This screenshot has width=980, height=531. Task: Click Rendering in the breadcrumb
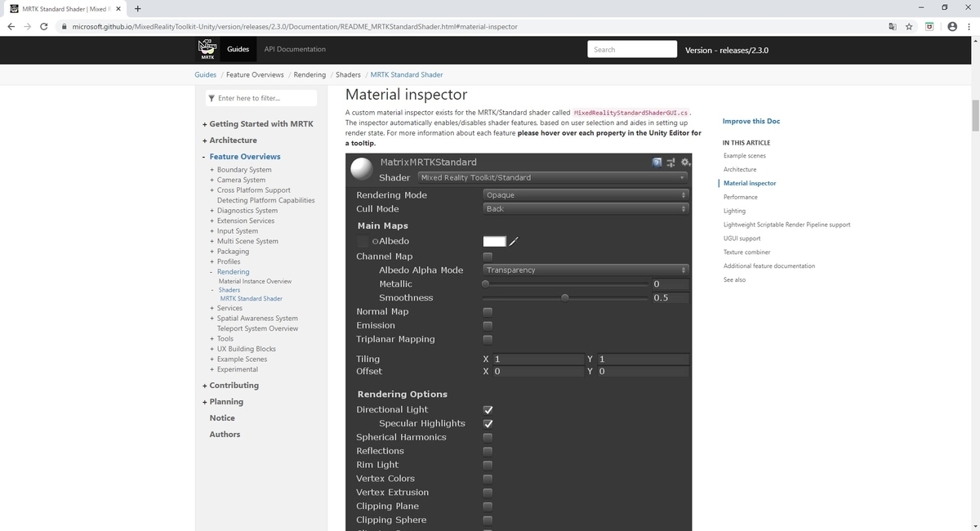click(310, 74)
